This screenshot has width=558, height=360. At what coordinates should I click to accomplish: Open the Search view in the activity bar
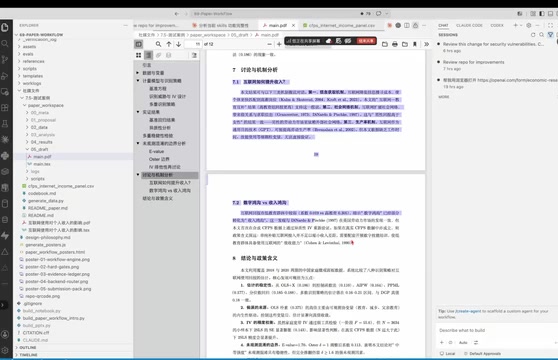[5, 43]
